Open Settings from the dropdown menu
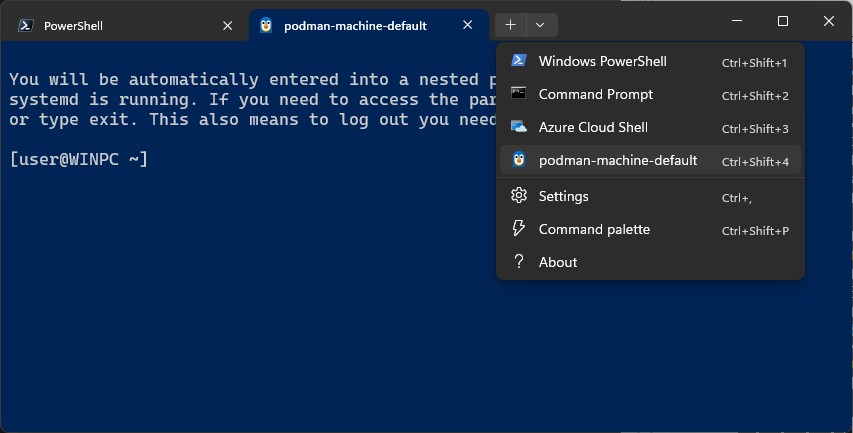Screen dimensions: 853x433 [x=650, y=196]
